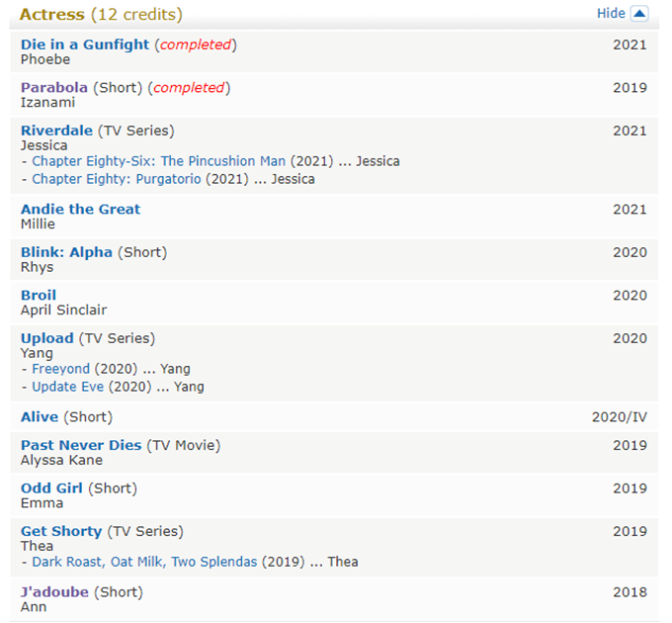Open the Odd Girl short

coord(51,488)
